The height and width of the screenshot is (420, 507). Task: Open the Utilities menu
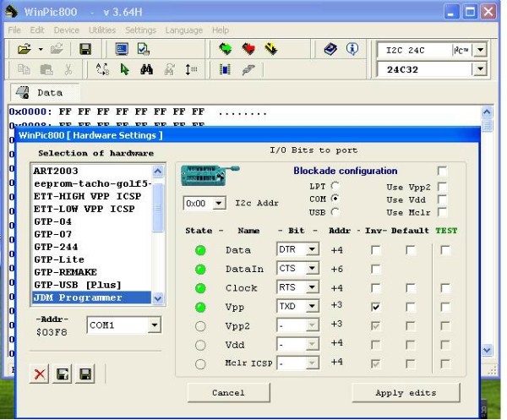point(102,30)
